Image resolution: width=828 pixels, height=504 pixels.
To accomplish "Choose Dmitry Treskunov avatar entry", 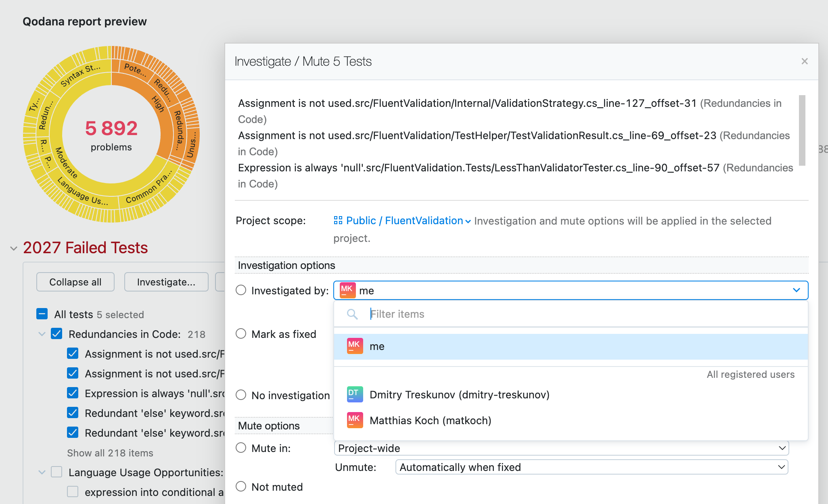I will click(x=355, y=394).
